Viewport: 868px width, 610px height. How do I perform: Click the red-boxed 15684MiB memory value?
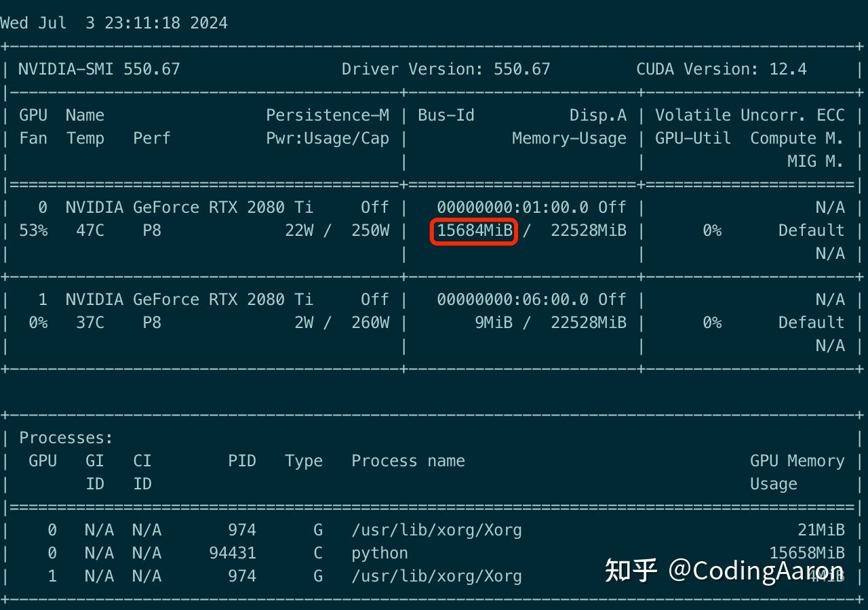[x=475, y=230]
